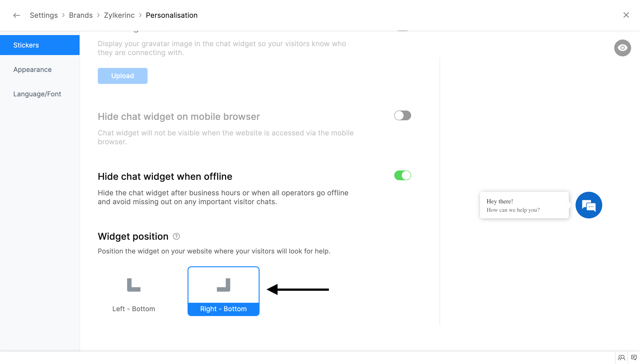Select the Right - Bottom position option
Viewport: 640px width, 364px height.
point(223,291)
